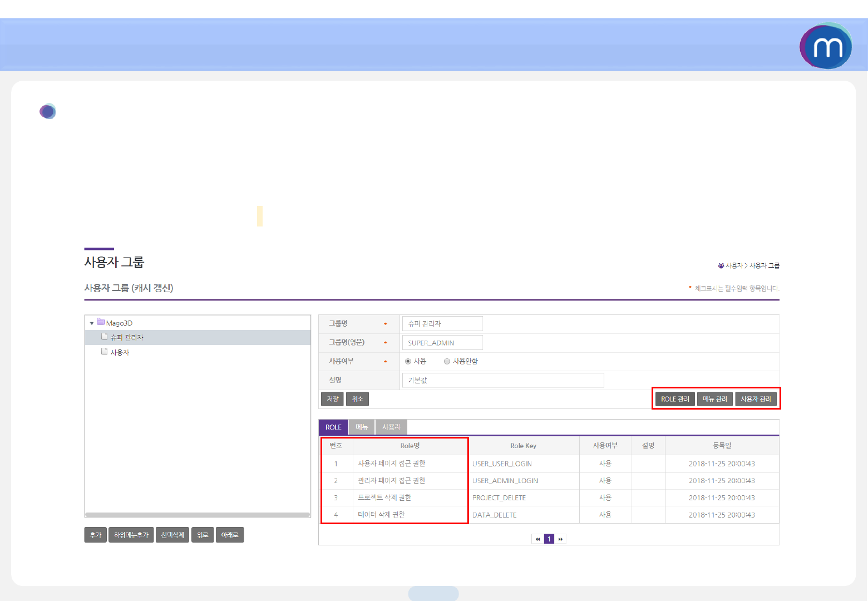Click the Role명 column header
This screenshot has width=868, height=601.
410,446
